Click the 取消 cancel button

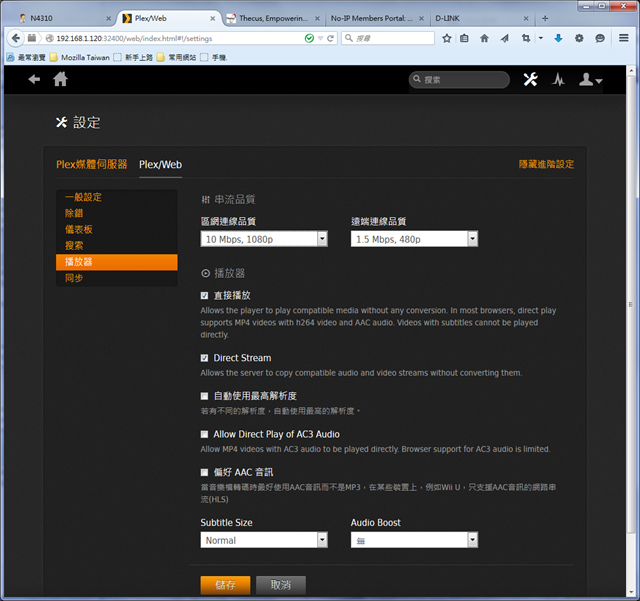coord(281,585)
